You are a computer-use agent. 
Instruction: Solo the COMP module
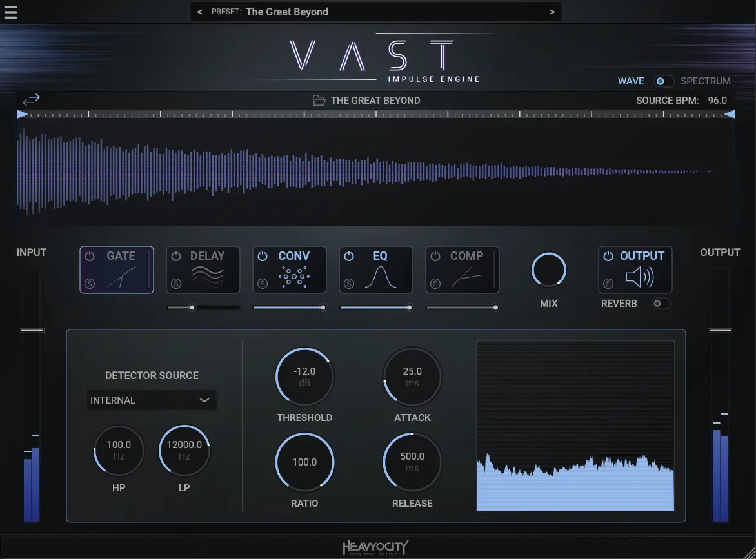[435, 284]
